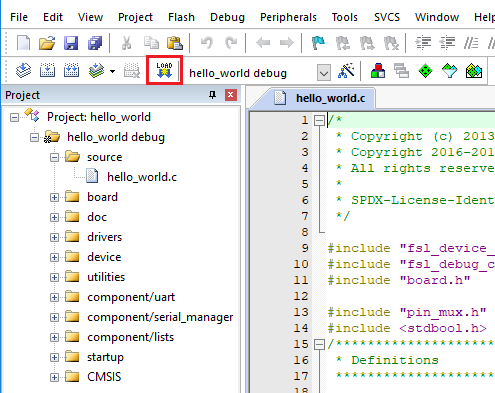Open the Pack Installer icon
This screenshot has width=495, height=393.
point(474,71)
